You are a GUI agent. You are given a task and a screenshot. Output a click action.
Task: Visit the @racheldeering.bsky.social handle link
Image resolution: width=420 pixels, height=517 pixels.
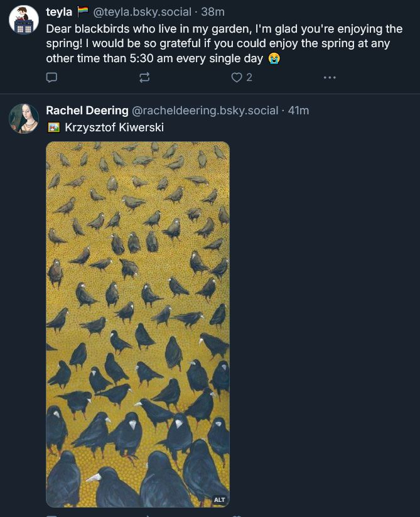[205, 111]
